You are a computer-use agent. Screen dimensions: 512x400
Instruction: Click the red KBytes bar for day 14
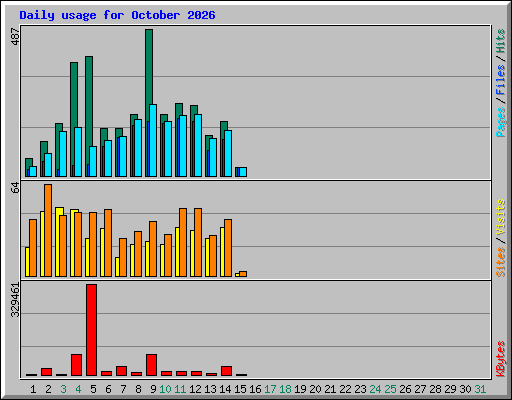click(226, 371)
